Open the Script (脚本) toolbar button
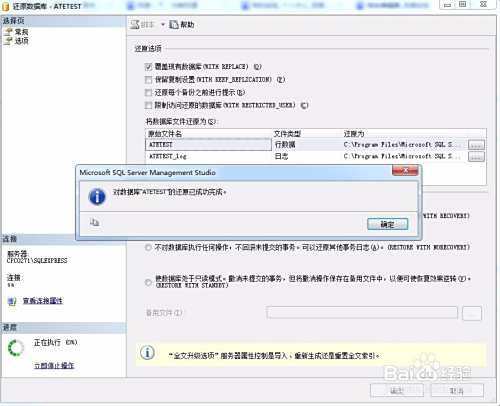The width and height of the screenshot is (500, 406). pyautogui.click(x=143, y=25)
